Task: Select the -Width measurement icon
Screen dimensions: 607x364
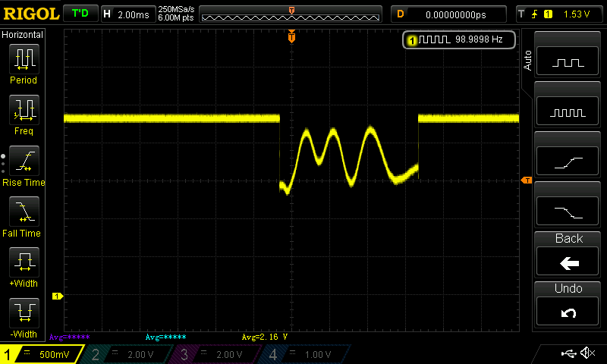Action: [24, 312]
